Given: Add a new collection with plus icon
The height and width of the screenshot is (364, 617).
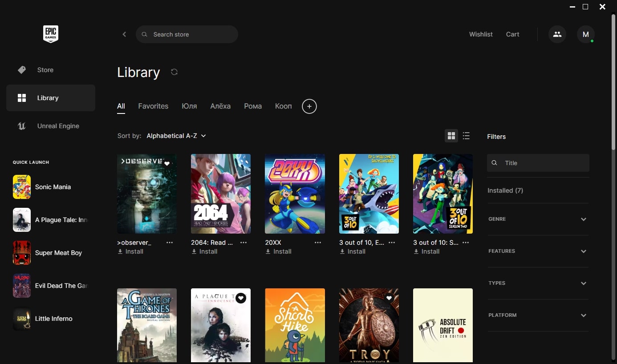Looking at the screenshot, I should point(309,106).
